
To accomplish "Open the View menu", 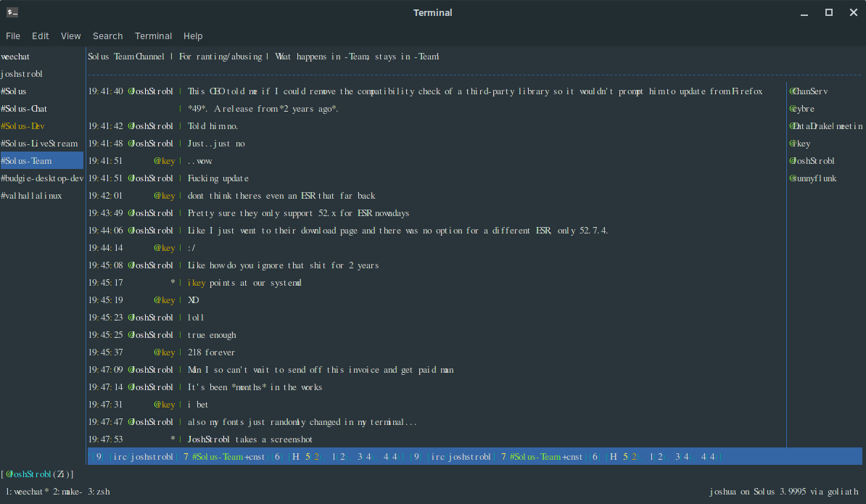I will (70, 36).
